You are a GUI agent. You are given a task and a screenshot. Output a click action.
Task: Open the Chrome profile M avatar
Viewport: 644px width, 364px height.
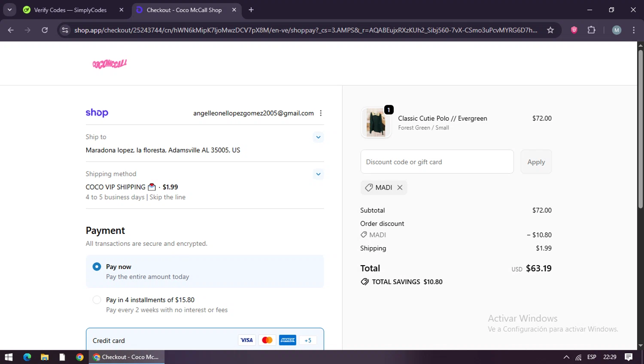point(617,30)
